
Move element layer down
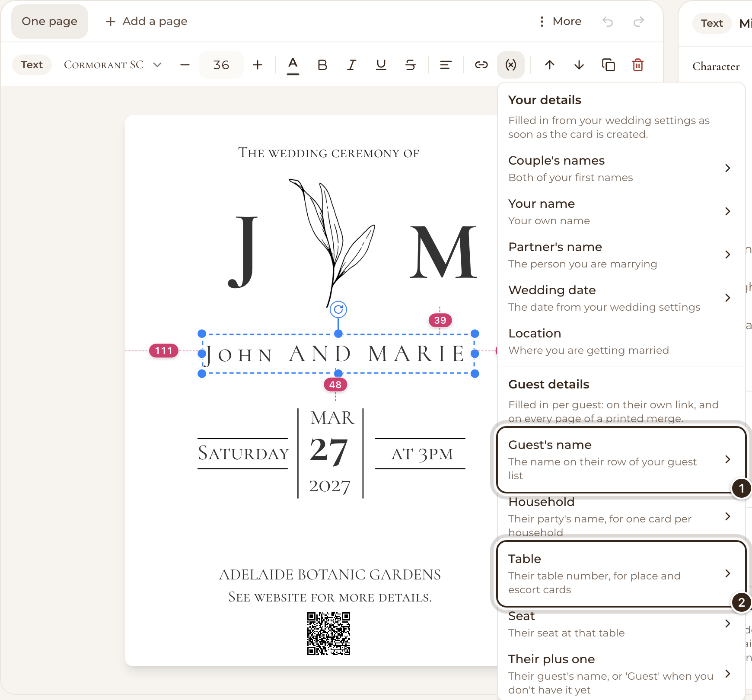point(579,65)
